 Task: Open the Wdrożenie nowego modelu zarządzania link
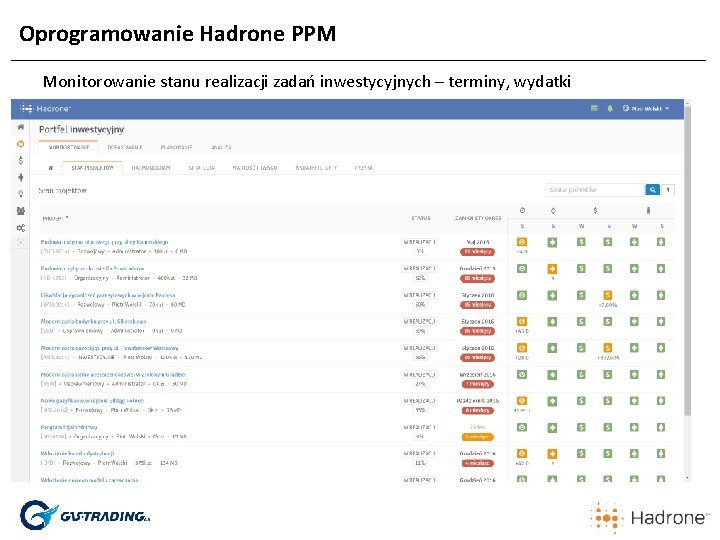[x=89, y=479]
